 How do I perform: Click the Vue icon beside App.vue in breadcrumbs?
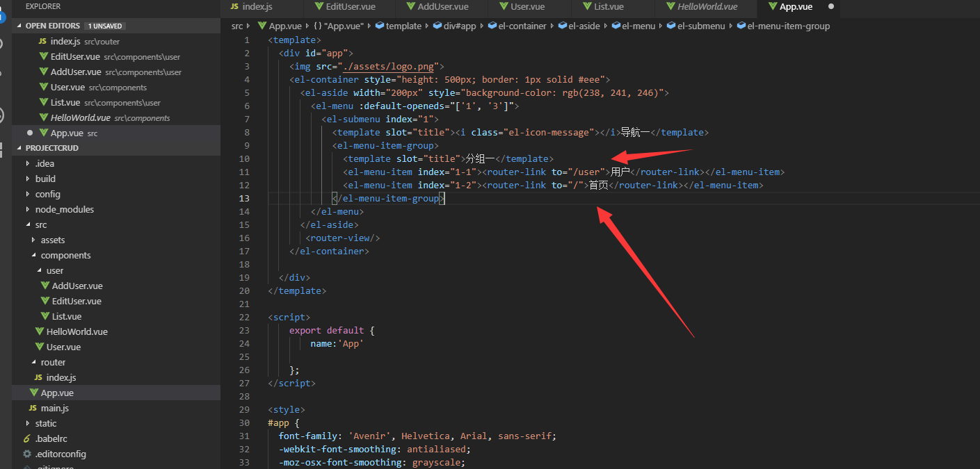point(262,26)
